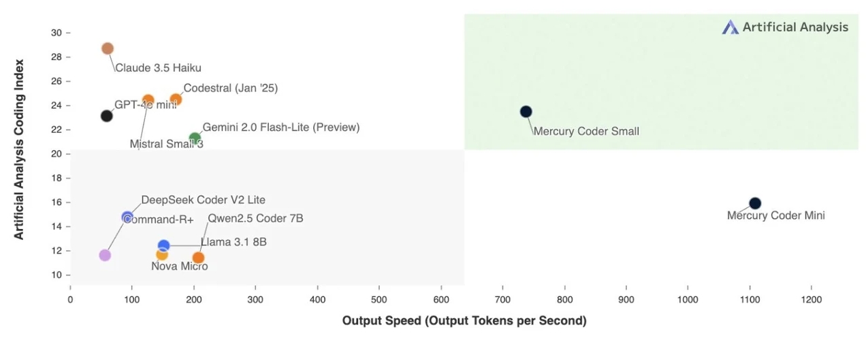Screen dimensions: 868x351
Task: Click the 30 tick on y-axis
Action: click(x=57, y=33)
